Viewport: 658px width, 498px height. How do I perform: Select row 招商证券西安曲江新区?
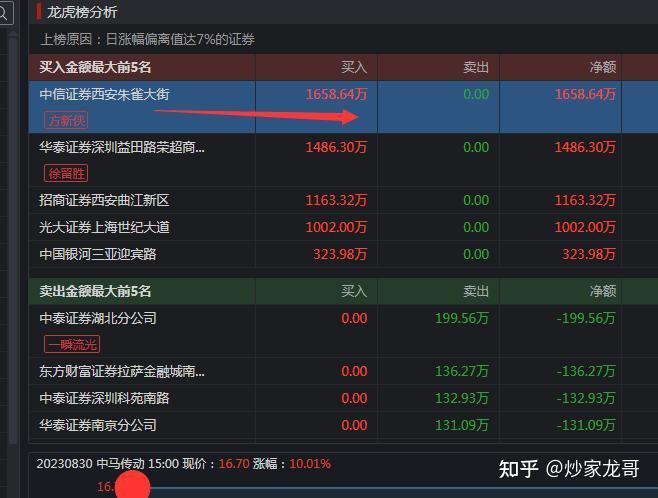click(343, 200)
